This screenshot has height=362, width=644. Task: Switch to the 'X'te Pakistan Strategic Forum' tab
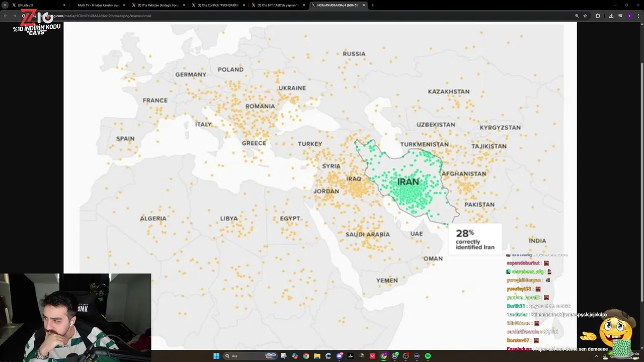pyautogui.click(x=158, y=5)
